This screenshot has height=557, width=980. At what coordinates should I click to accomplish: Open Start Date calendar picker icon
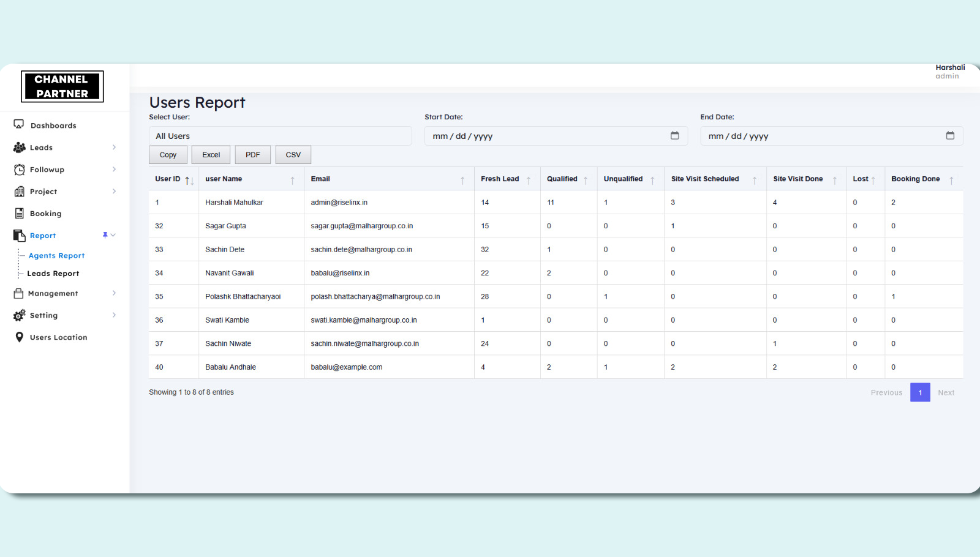click(x=674, y=136)
